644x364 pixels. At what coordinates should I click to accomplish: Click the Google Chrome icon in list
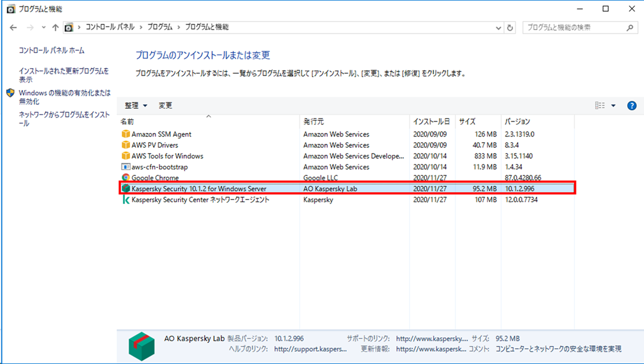pos(126,177)
